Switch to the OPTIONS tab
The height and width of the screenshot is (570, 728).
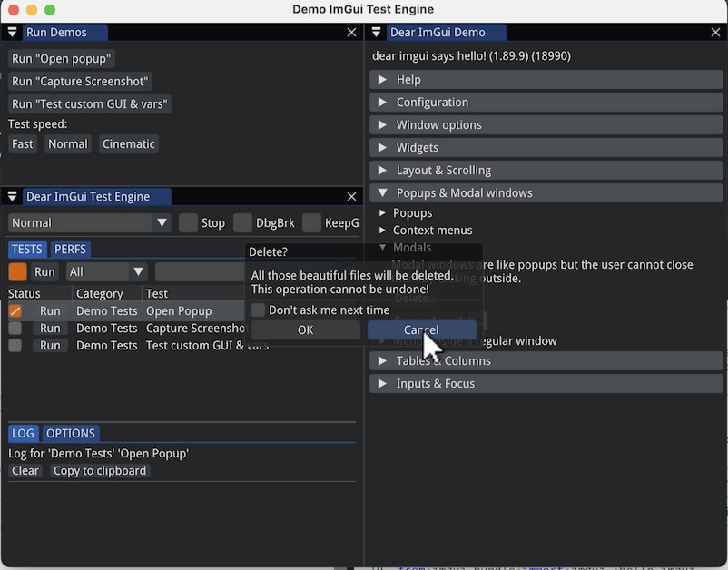(71, 433)
